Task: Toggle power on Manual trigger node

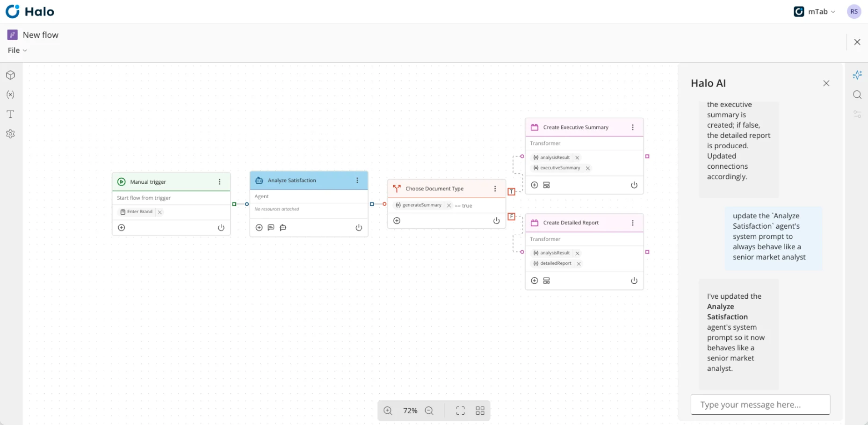Action: [x=221, y=228]
